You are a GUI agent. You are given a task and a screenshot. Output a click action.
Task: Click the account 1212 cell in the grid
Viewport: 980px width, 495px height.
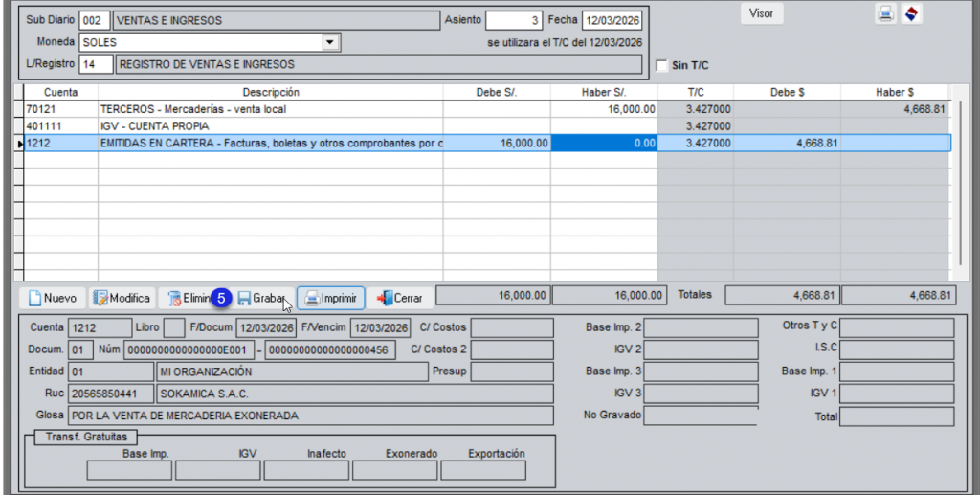tap(60, 143)
